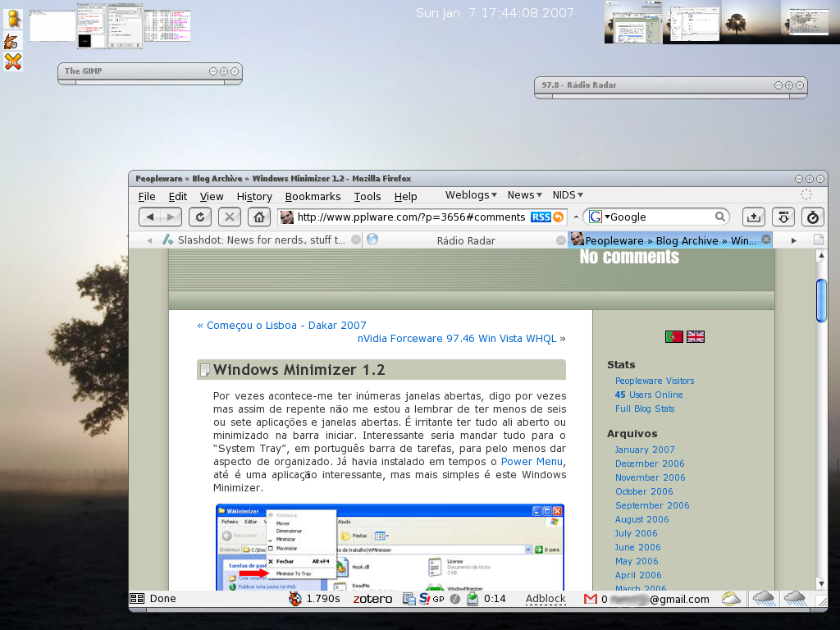Expand the News bookmark dropdown
This screenshot has width=840, height=630.
point(524,195)
